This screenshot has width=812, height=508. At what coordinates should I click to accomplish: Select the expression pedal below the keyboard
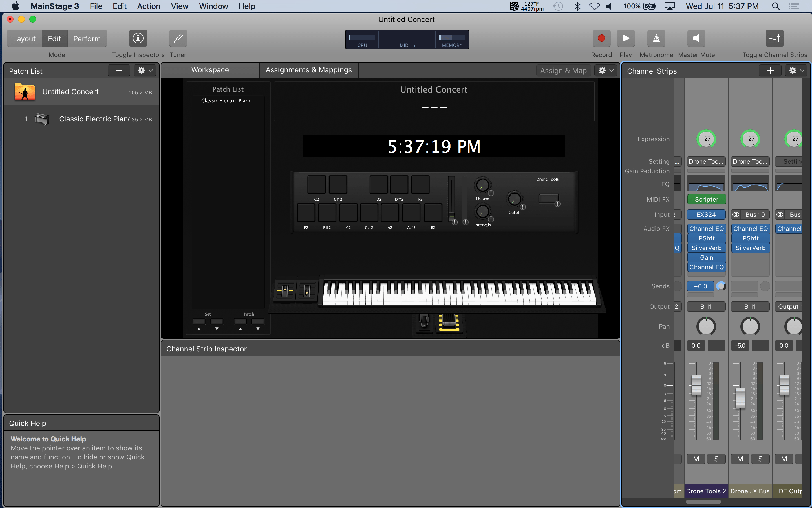449,323
